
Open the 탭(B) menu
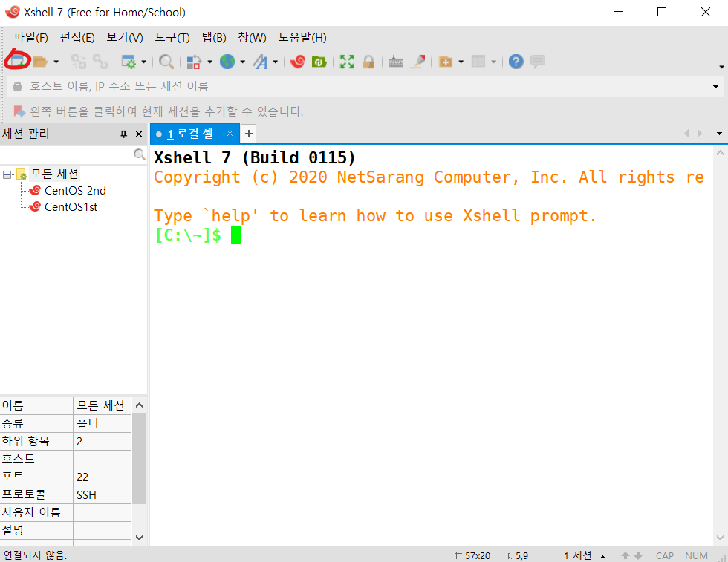214,38
